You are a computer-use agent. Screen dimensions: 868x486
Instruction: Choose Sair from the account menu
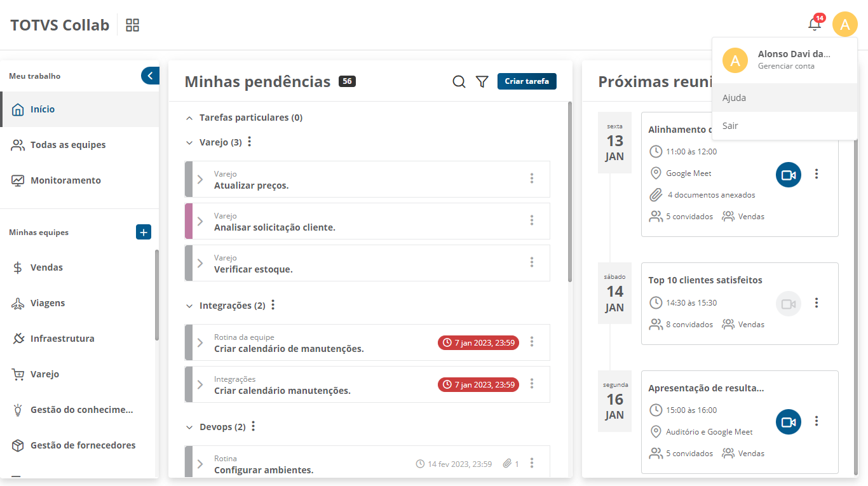point(730,126)
